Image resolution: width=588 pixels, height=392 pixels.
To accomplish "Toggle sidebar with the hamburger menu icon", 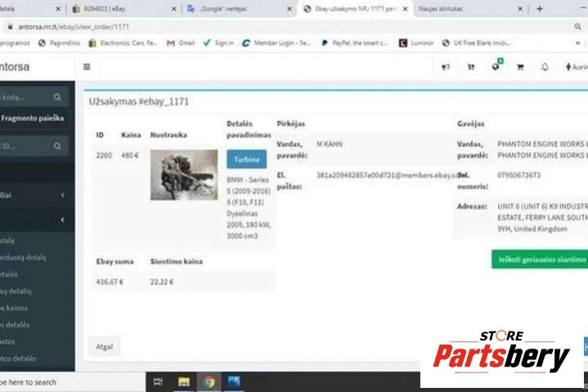I will click(x=87, y=67).
